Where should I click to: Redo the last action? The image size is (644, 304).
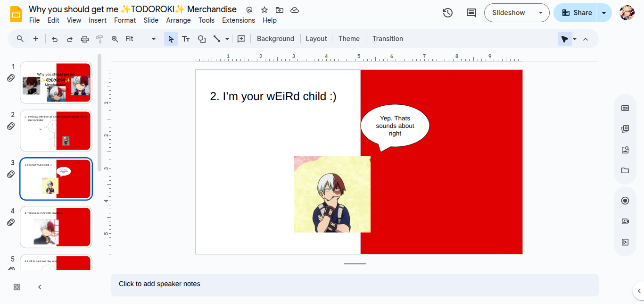coord(70,39)
